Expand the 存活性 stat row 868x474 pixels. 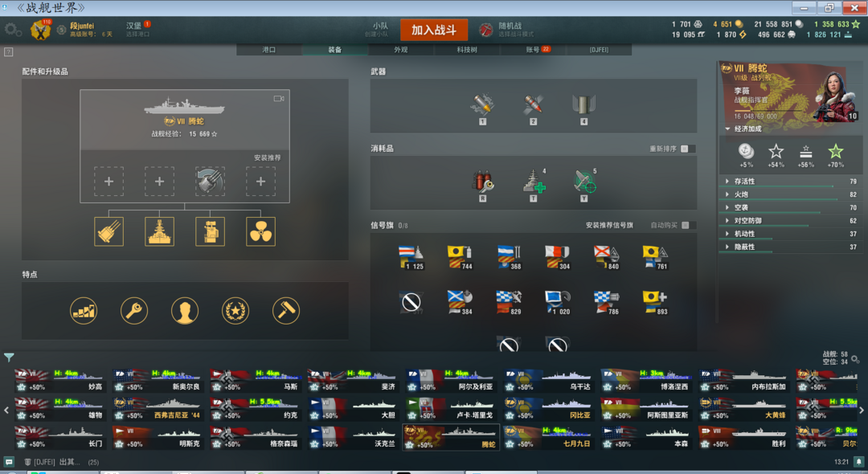click(x=792, y=182)
